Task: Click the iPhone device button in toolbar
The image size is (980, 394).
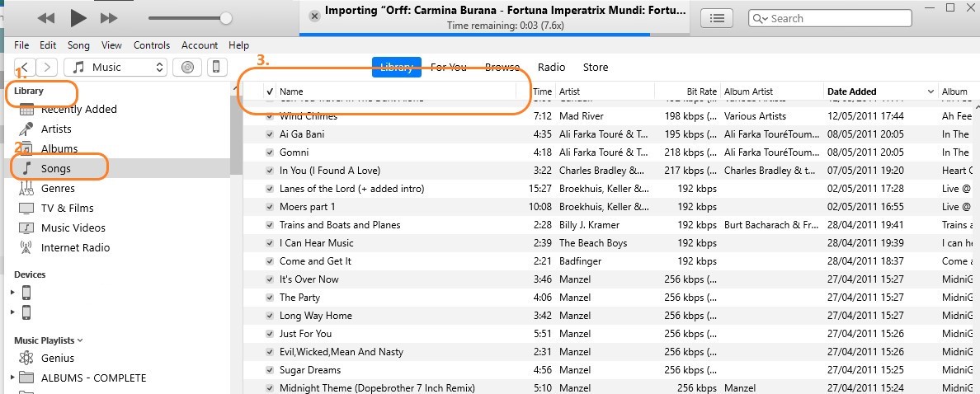Action: pos(216,68)
